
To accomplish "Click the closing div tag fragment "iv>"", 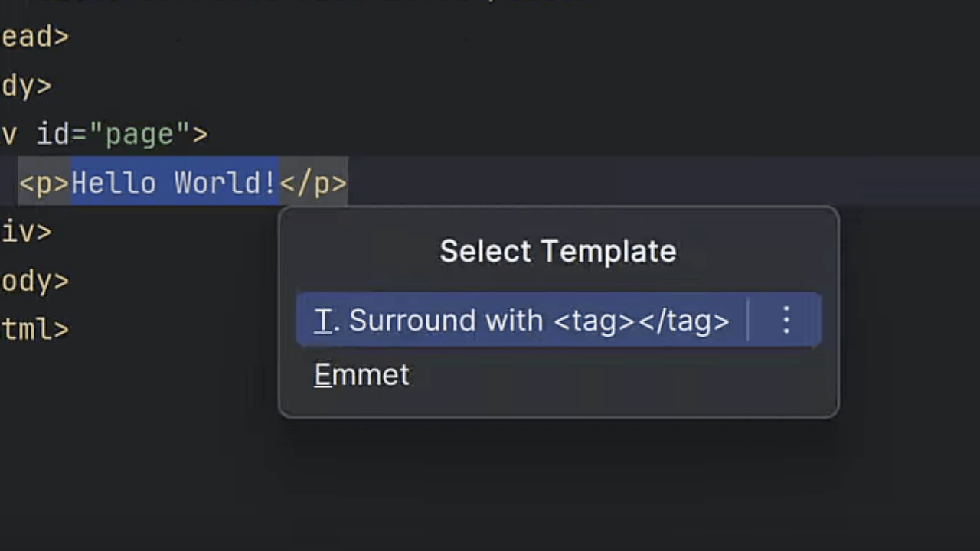I will pos(26,232).
